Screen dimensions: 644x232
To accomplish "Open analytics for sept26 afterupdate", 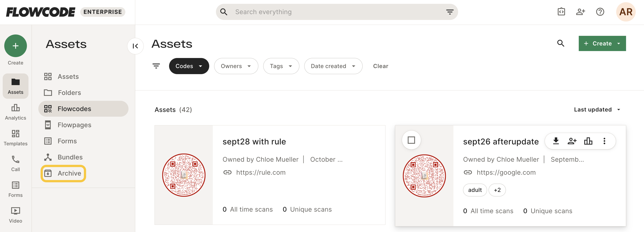I will 588,141.
